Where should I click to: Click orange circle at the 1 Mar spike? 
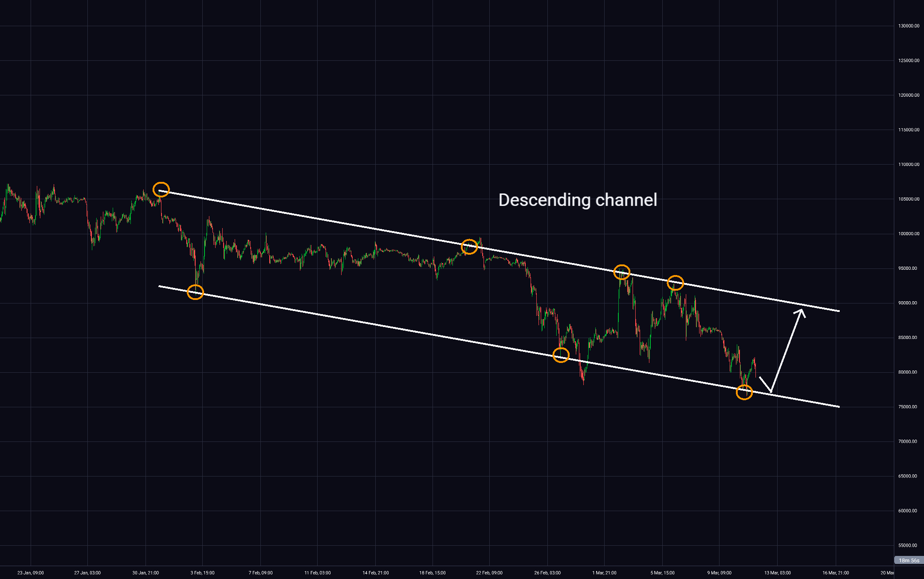622,272
